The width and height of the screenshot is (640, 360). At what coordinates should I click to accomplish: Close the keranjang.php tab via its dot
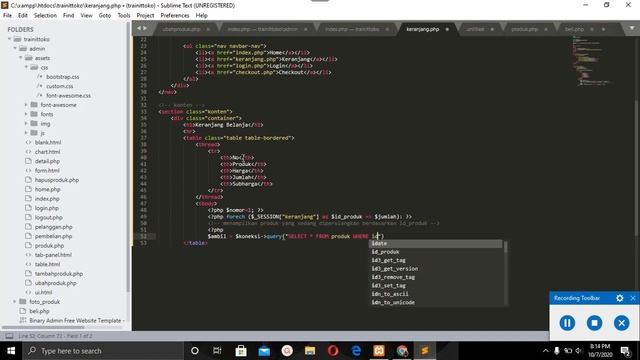tap(447, 29)
